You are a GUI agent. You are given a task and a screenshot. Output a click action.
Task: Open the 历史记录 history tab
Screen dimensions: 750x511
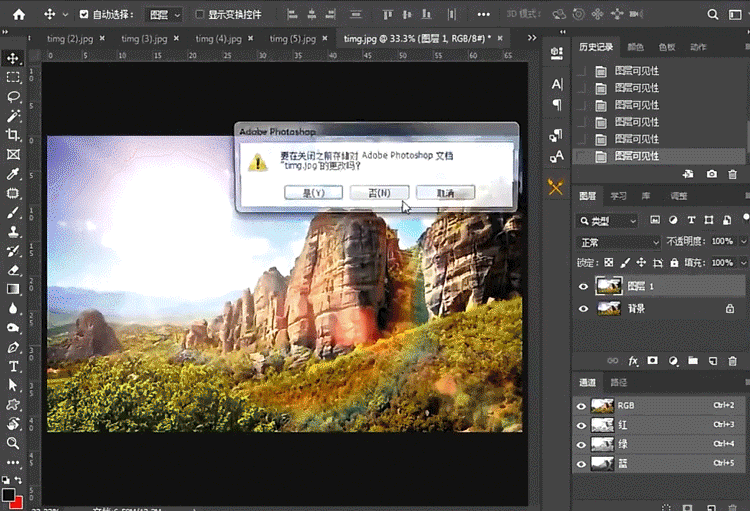pos(596,47)
